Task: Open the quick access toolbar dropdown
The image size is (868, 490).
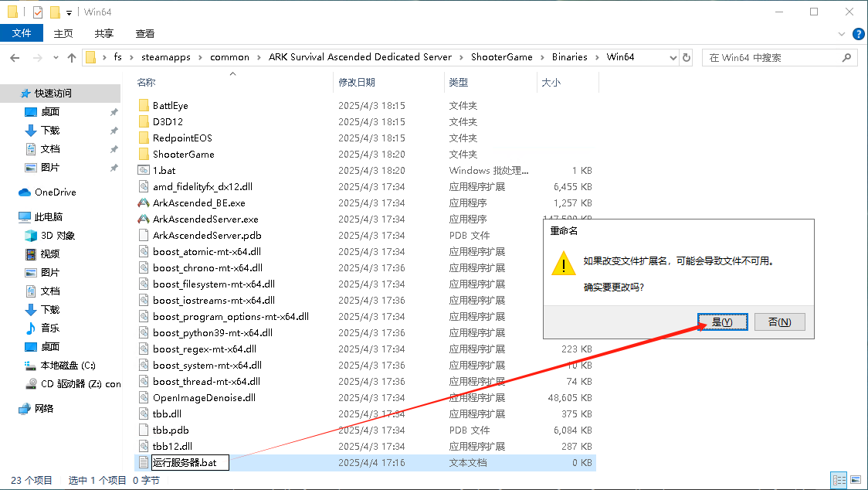Action: [70, 12]
